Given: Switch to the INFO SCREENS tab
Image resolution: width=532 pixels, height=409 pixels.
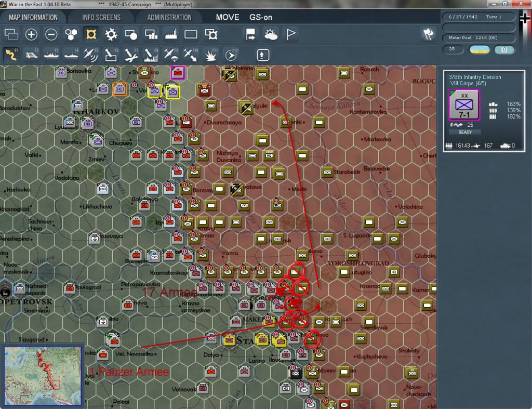Looking at the screenshot, I should pyautogui.click(x=101, y=17).
